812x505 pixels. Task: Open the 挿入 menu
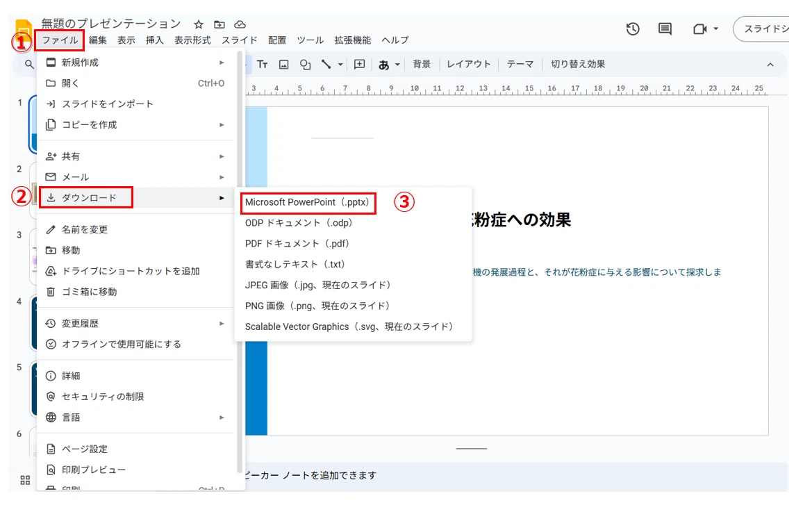tap(154, 40)
